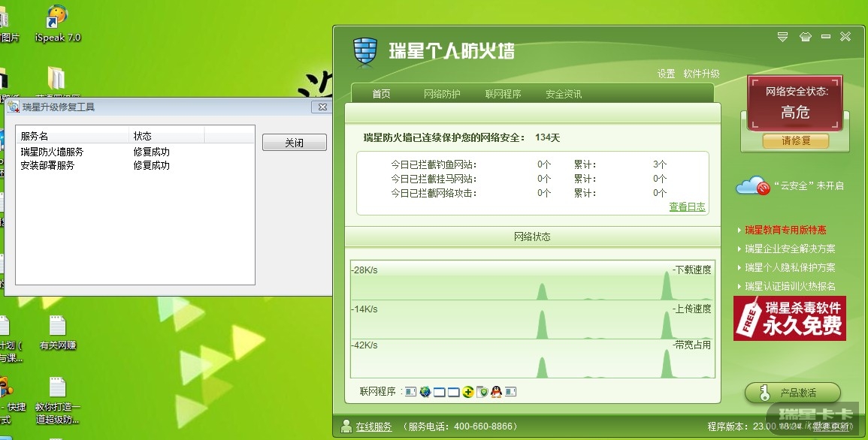
Task: Click the 瑞星杀毒软件永久免费 banner
Action: pos(790,318)
